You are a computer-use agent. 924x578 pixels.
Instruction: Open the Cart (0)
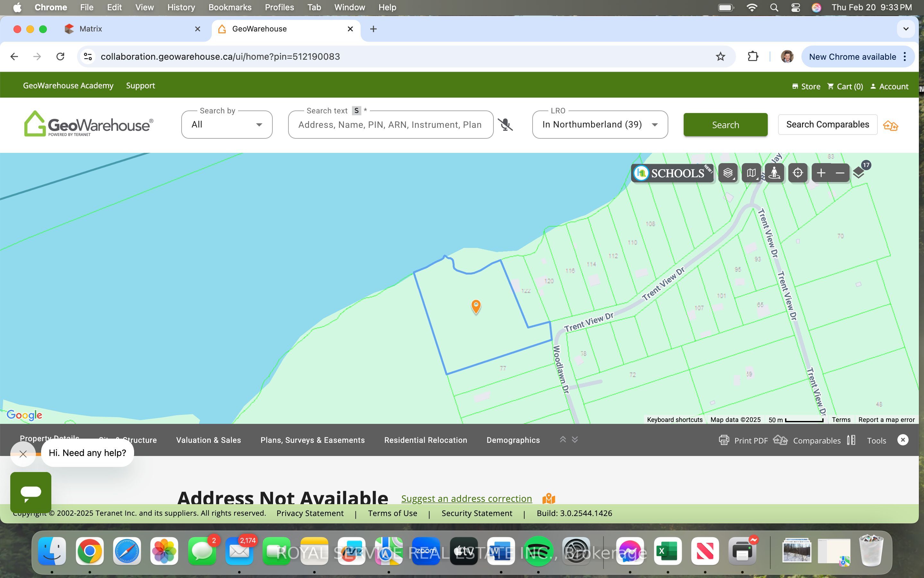[x=845, y=86]
